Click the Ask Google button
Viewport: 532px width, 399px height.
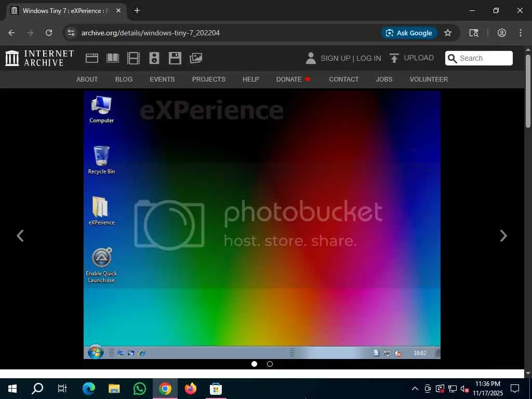click(x=409, y=33)
